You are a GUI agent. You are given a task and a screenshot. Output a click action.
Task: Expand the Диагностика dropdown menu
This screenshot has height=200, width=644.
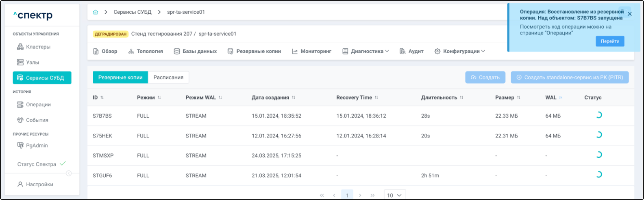pos(366,52)
